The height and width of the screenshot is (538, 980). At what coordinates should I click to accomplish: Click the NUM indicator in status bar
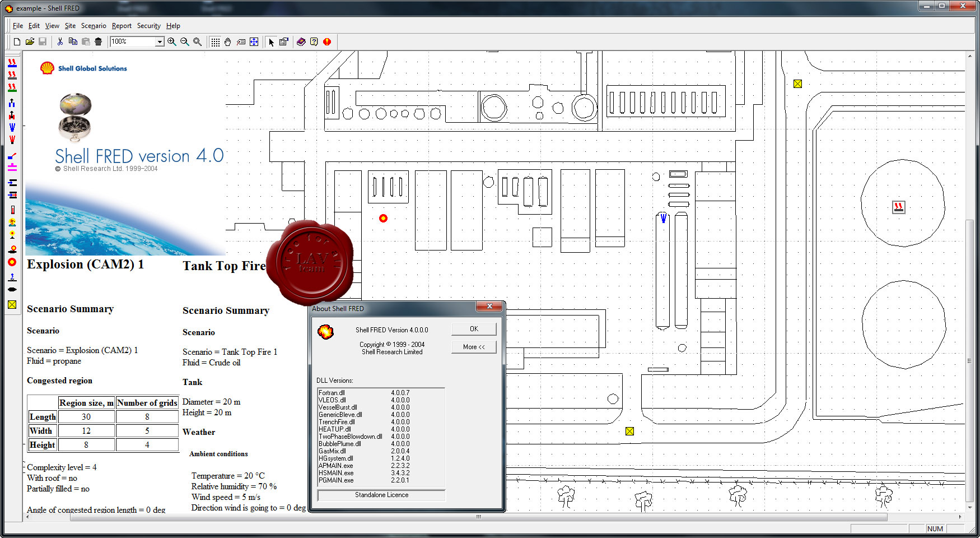pyautogui.click(x=935, y=528)
